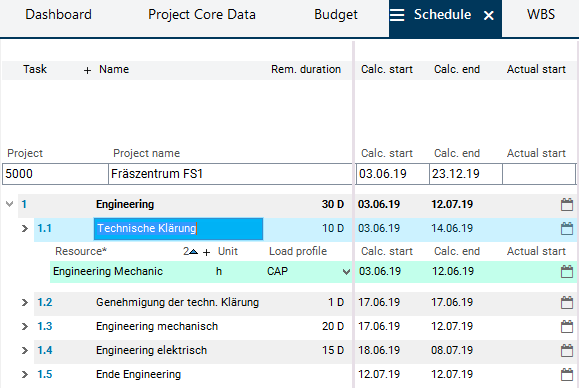The image size is (579, 388).
Task: Click the empty project Actual start field
Action: click(x=539, y=174)
